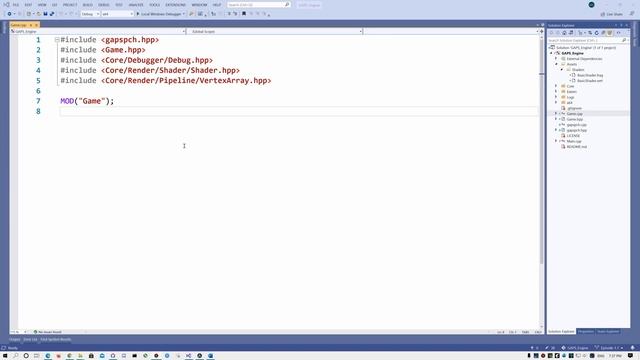The image size is (640, 360).
Task: Collapse the include block on line 1
Action: coord(57,40)
